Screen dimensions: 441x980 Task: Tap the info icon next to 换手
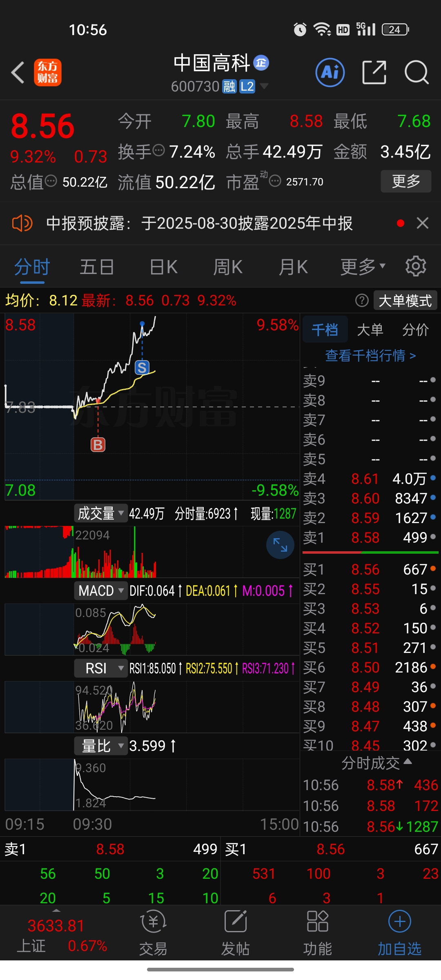point(158,150)
